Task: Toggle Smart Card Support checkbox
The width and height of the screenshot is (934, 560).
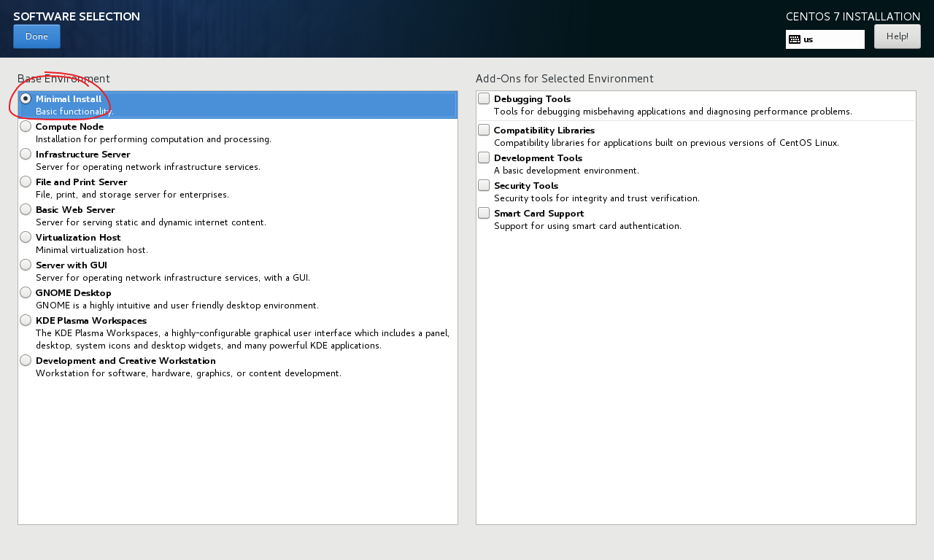Action: click(x=484, y=213)
